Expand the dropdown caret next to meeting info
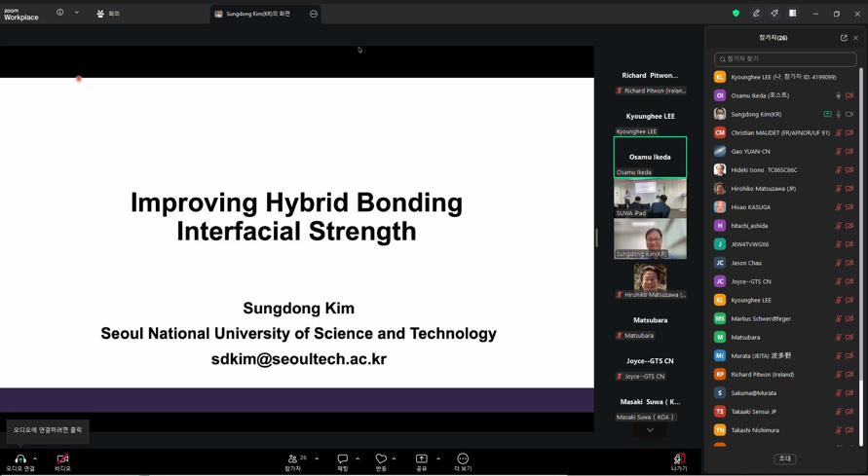868x476 pixels. 77,12
